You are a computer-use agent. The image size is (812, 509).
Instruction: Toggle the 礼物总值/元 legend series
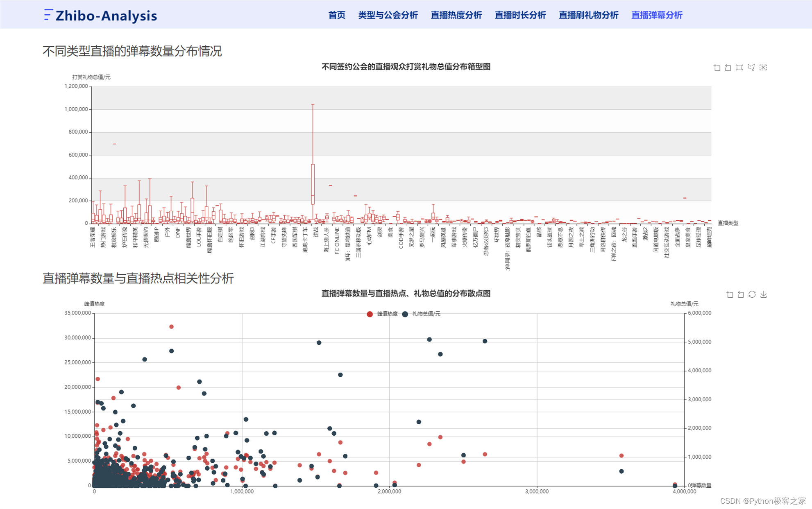422,314
